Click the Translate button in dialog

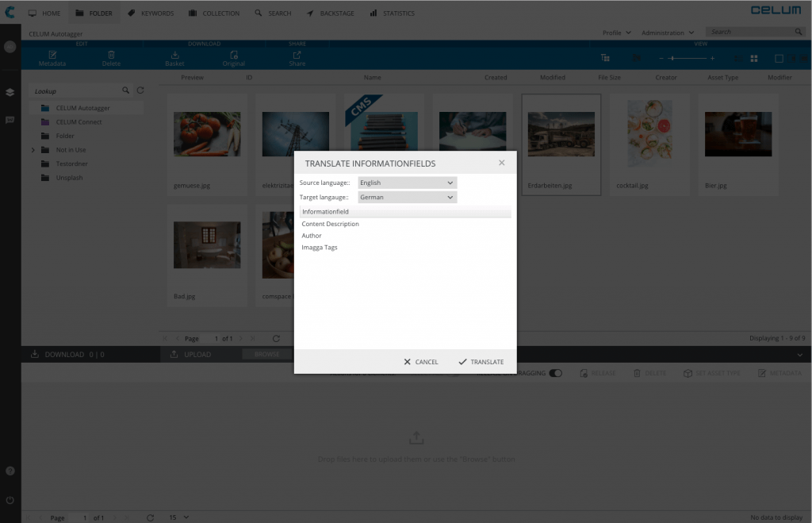click(x=481, y=362)
